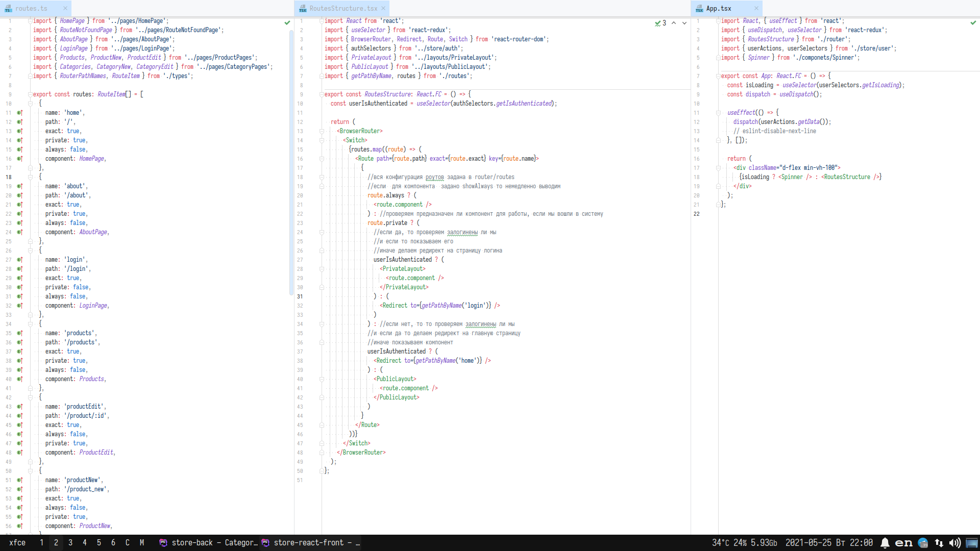980x551 pixels.
Task: Click the volume speaker tray icon
Action: 954,543
